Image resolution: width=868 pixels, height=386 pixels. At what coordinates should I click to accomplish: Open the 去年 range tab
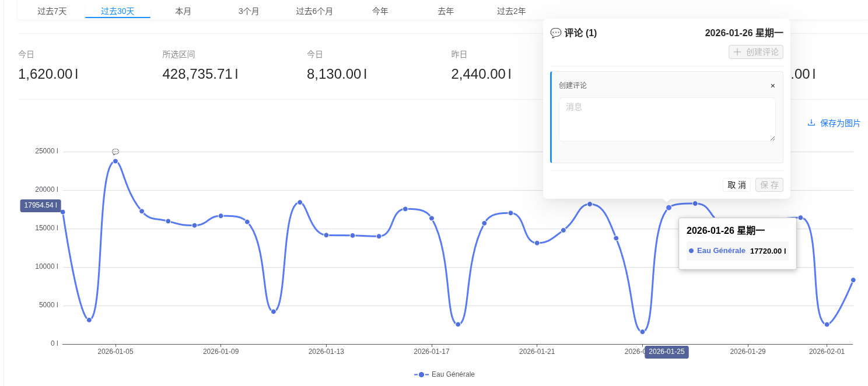(x=446, y=11)
